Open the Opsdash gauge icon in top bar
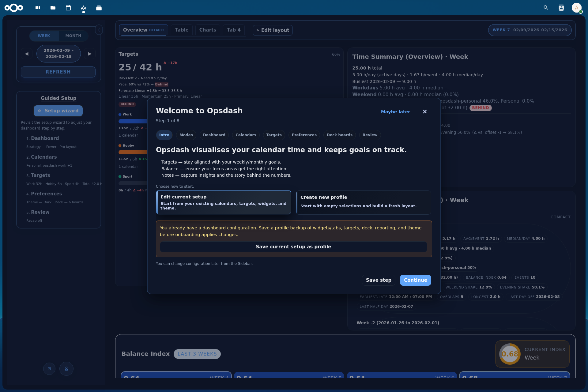The height and width of the screenshot is (392, 588). click(x=84, y=8)
